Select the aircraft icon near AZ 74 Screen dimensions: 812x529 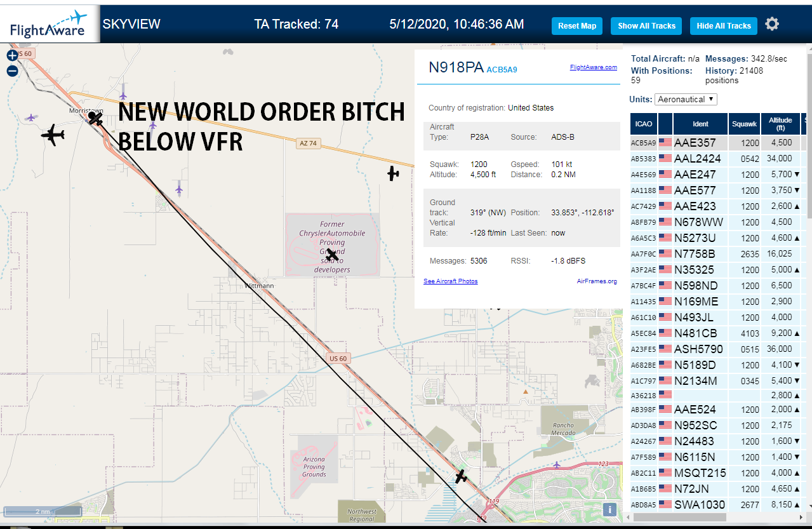(x=394, y=173)
